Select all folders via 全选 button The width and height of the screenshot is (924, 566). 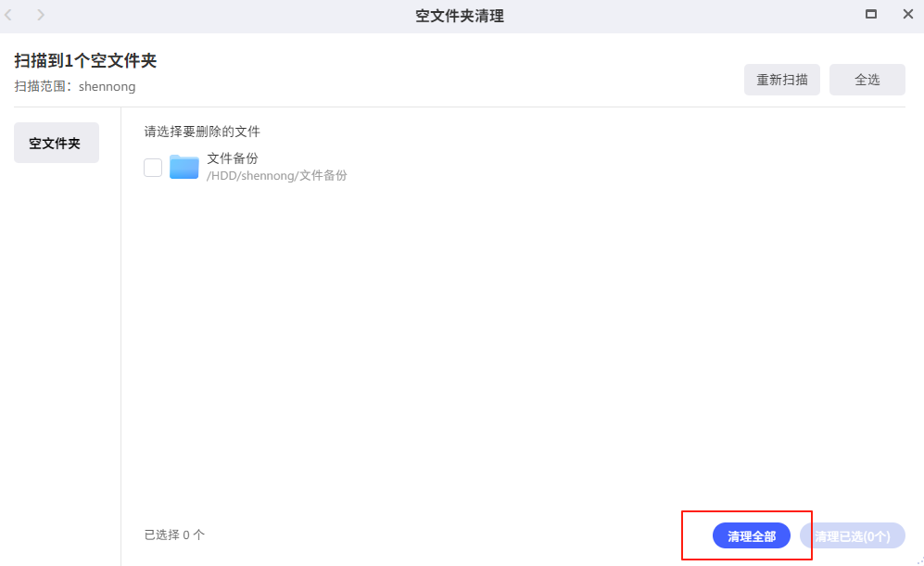pos(867,80)
